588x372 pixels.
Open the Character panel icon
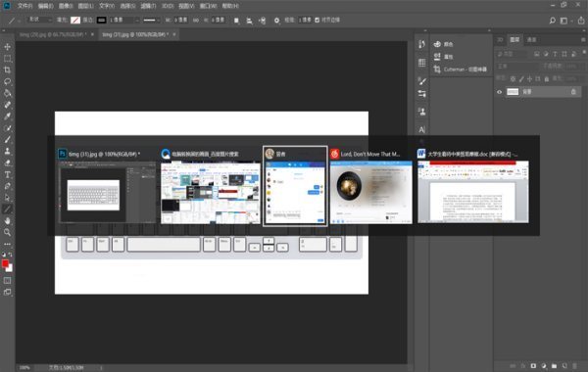[x=421, y=129]
